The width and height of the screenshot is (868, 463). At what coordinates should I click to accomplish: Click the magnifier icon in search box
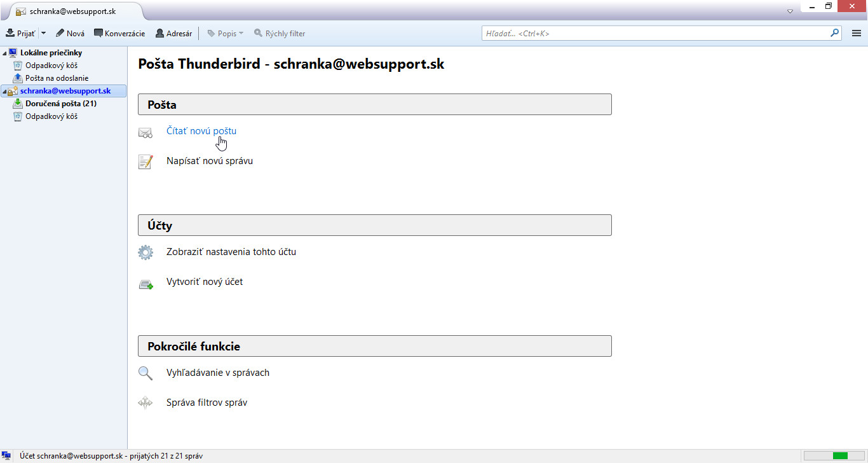tap(835, 33)
